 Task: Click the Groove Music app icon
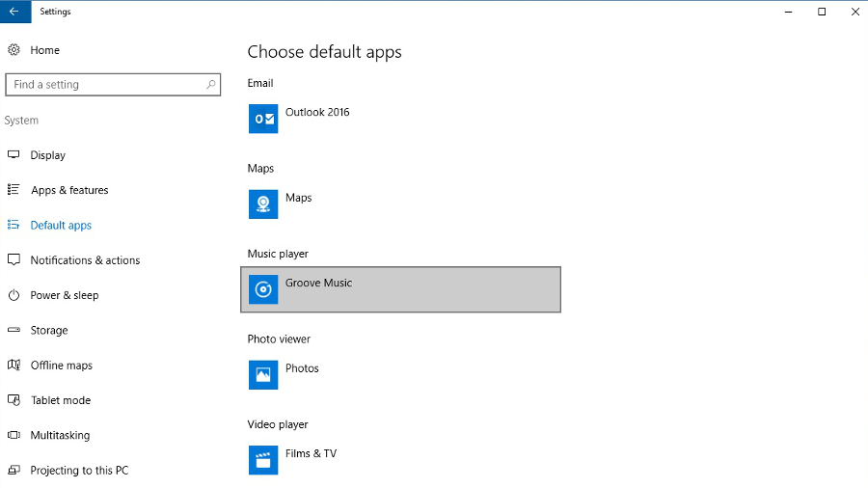point(263,289)
